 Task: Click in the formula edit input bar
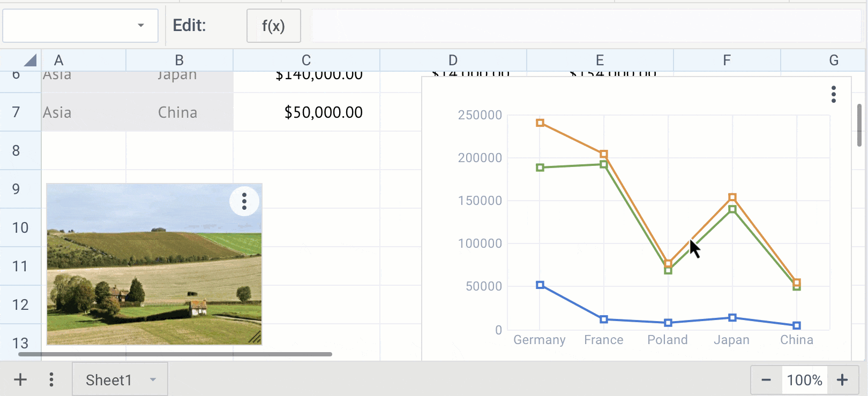coord(584,26)
